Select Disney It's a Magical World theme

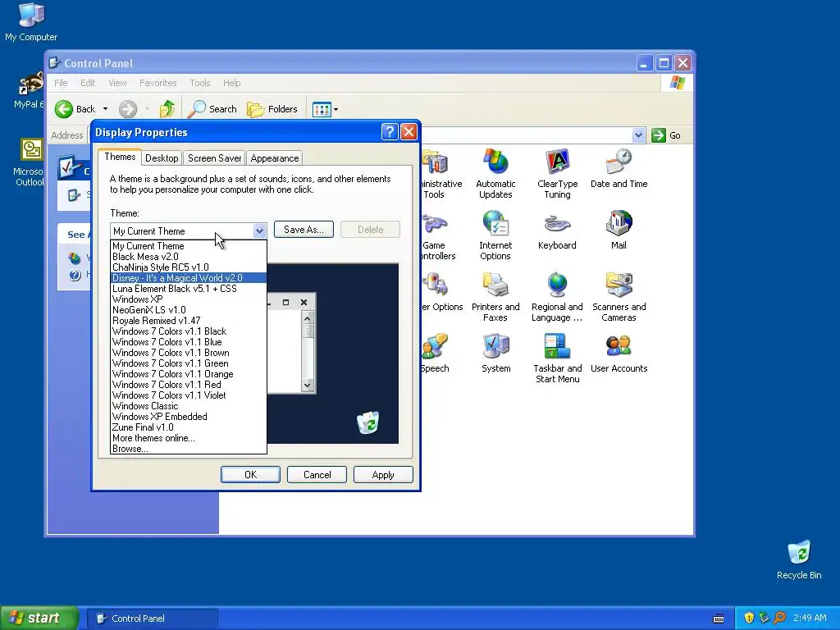pos(188,278)
